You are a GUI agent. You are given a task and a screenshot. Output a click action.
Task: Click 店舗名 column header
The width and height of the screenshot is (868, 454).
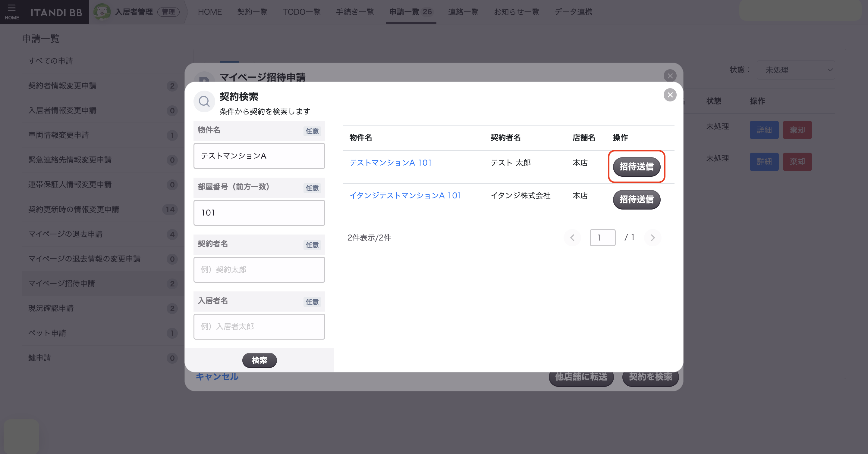coord(583,137)
